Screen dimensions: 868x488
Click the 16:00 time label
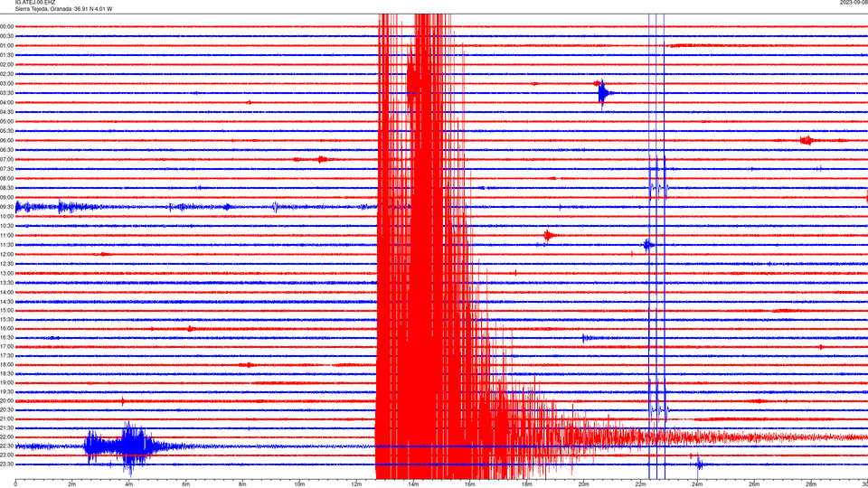(x=6, y=329)
